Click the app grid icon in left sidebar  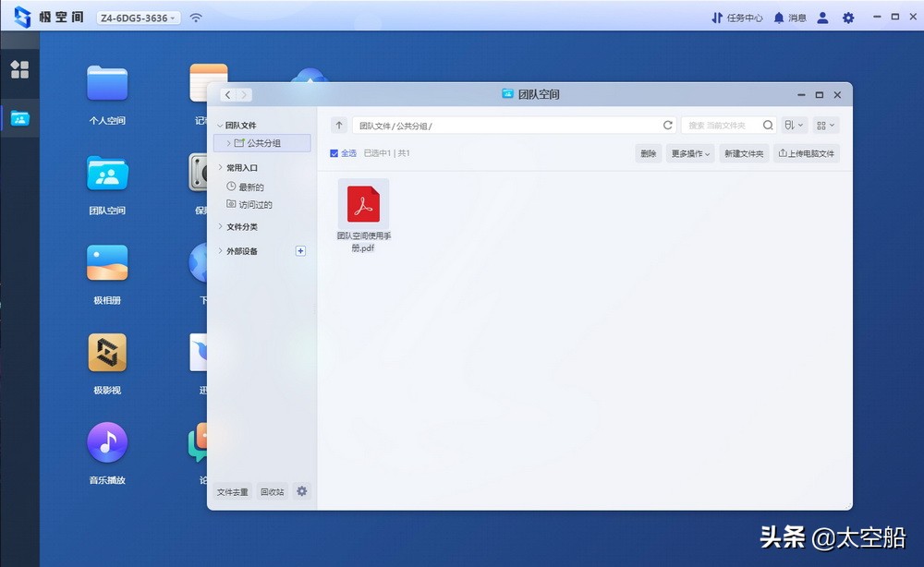(x=19, y=69)
